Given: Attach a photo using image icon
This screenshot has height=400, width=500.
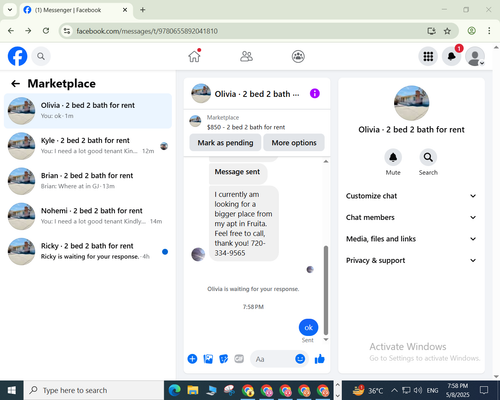Looking at the screenshot, I should tap(208, 359).
